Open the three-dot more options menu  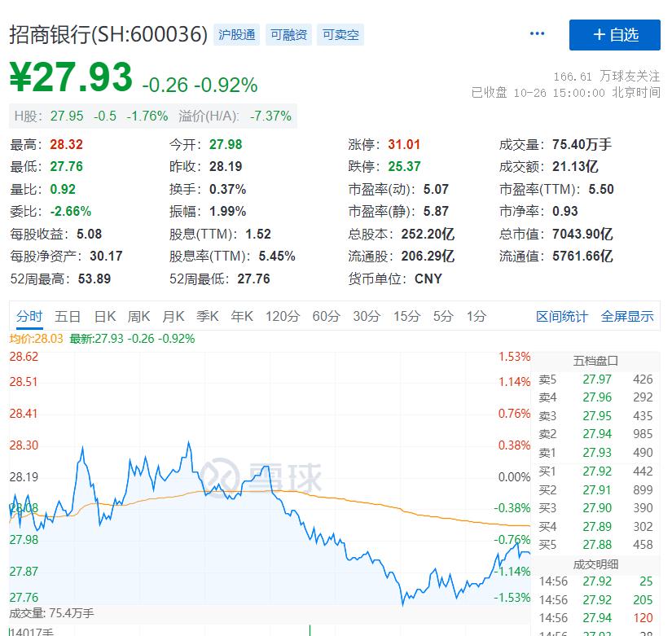click(537, 34)
